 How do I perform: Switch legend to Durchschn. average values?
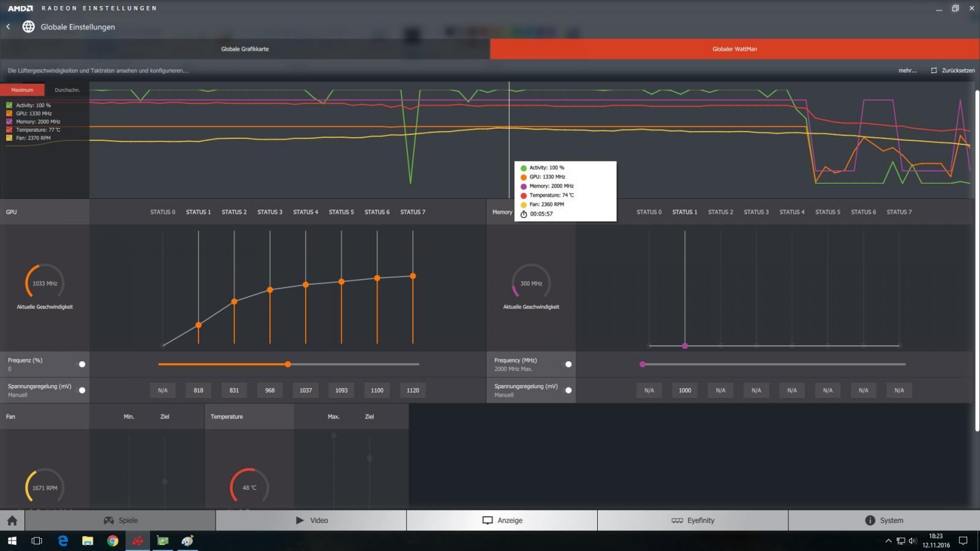click(67, 90)
